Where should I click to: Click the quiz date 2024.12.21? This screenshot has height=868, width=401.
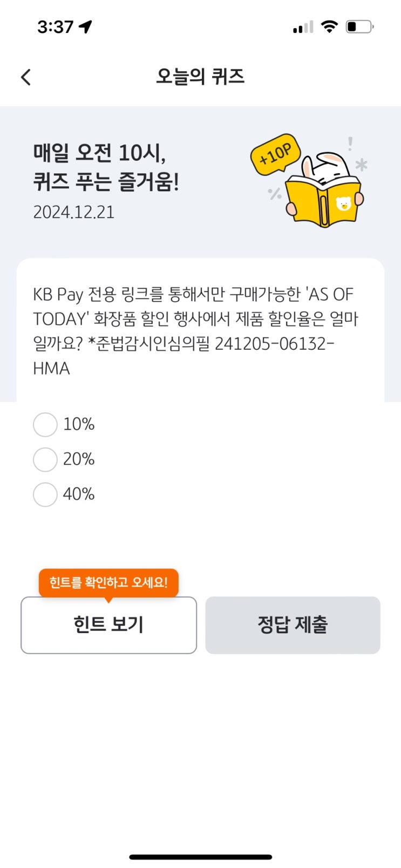(x=74, y=212)
